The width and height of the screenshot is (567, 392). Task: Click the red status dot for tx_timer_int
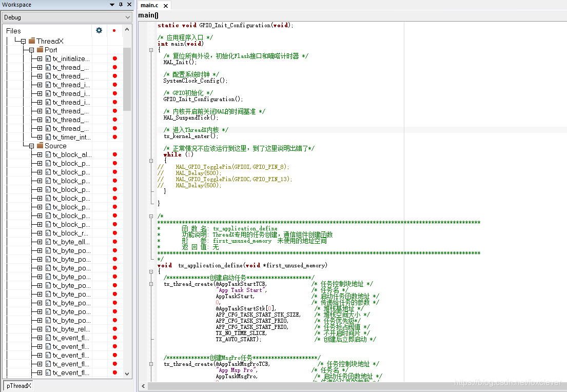pyautogui.click(x=114, y=136)
